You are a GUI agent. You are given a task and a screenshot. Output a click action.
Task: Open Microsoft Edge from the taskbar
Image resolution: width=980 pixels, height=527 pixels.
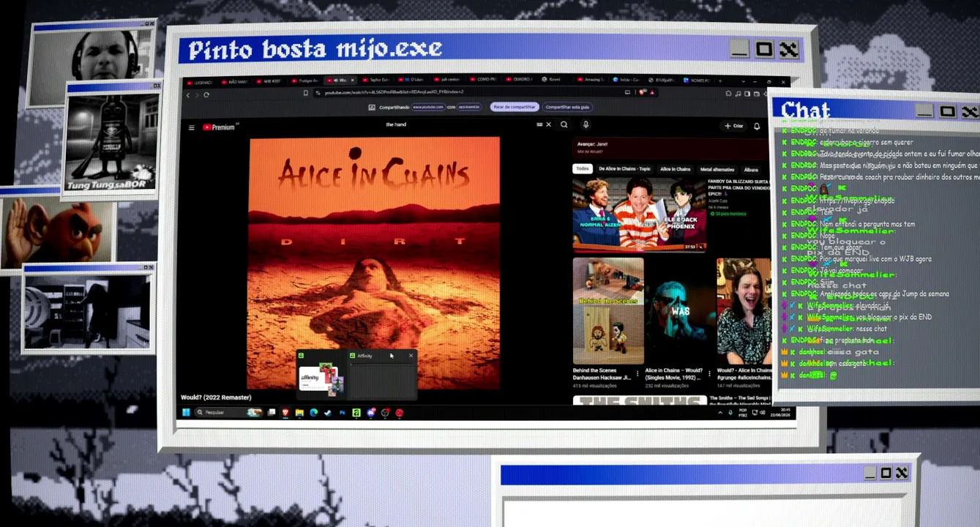coord(313,413)
